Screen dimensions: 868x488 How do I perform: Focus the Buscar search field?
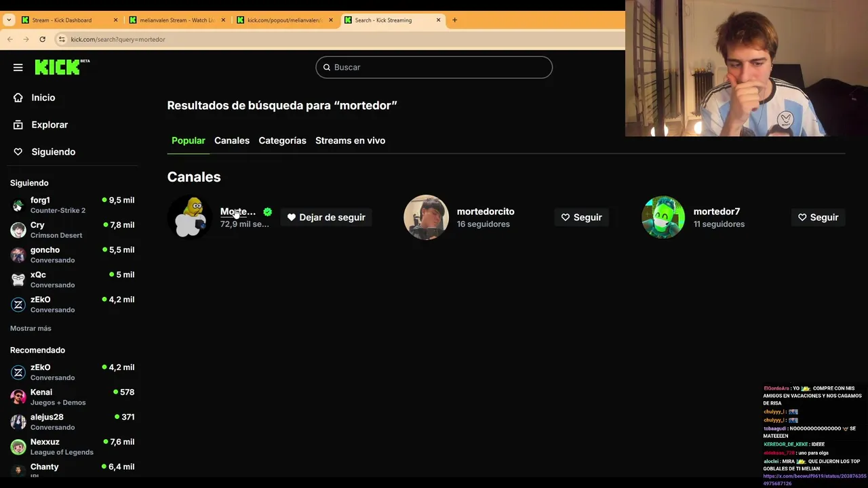434,67
